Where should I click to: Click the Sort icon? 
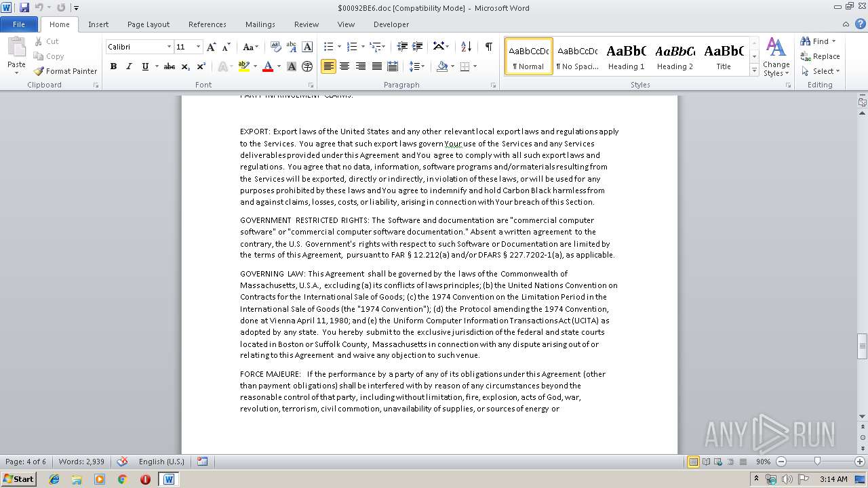tap(466, 47)
